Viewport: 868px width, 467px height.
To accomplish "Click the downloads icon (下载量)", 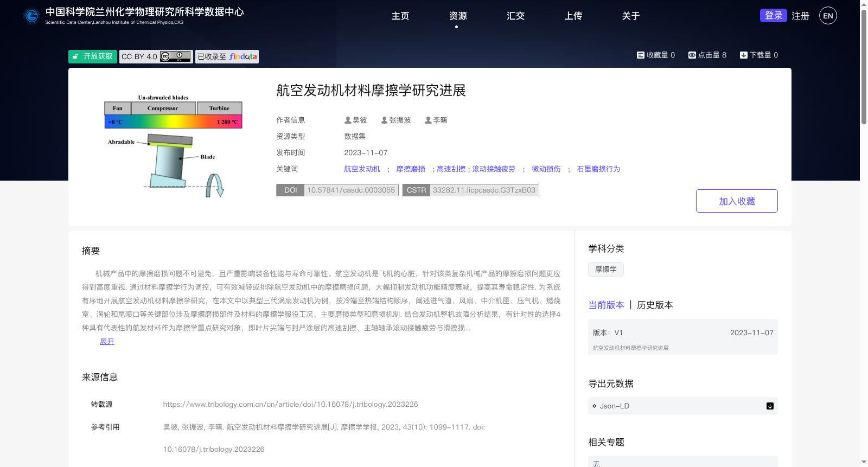I will (743, 55).
